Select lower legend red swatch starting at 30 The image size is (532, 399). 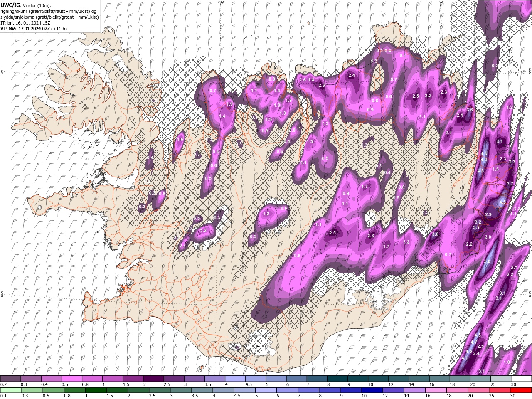tap(521, 390)
